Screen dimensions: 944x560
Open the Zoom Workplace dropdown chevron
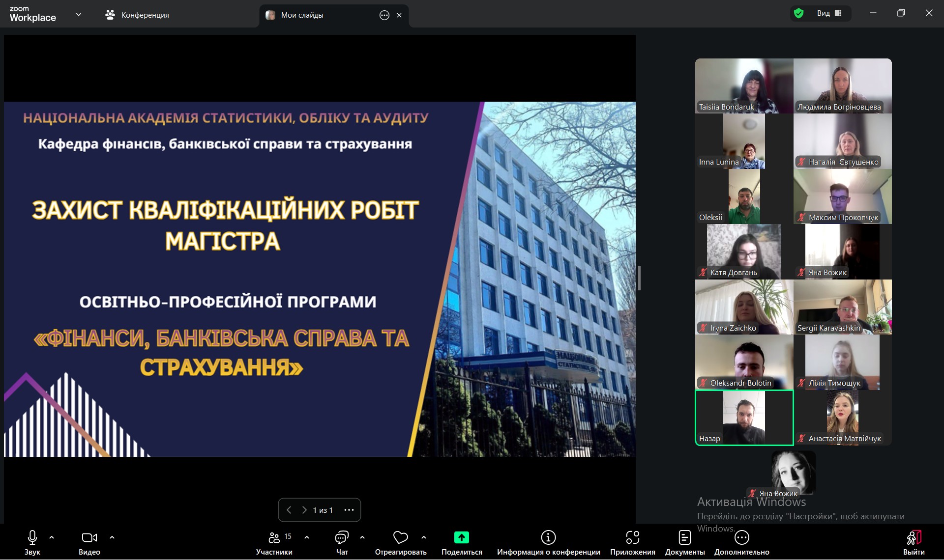(79, 15)
